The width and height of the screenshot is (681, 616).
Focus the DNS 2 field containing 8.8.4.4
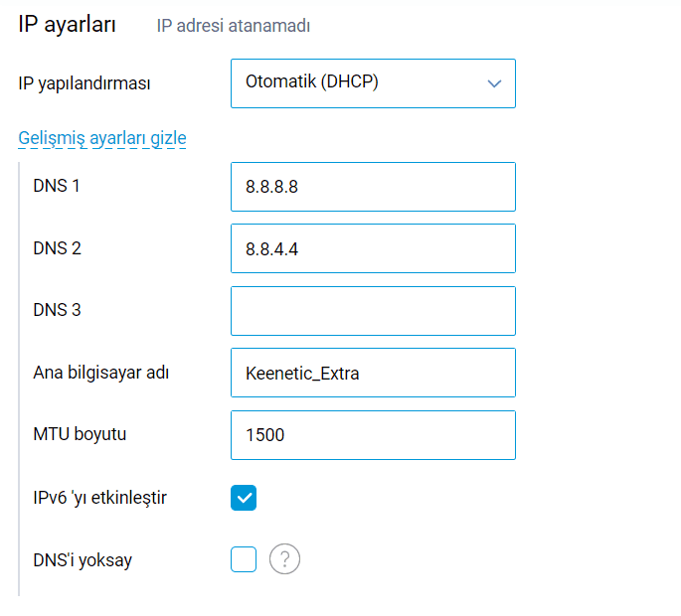[x=373, y=248]
